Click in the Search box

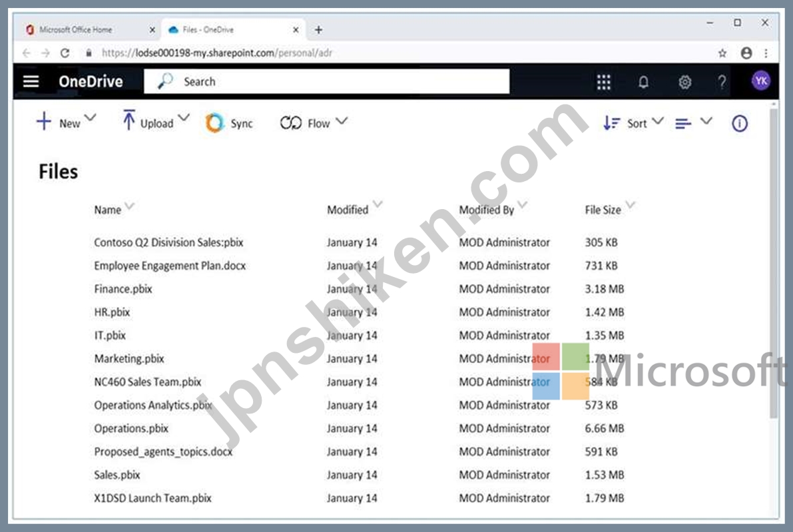pyautogui.click(x=327, y=81)
